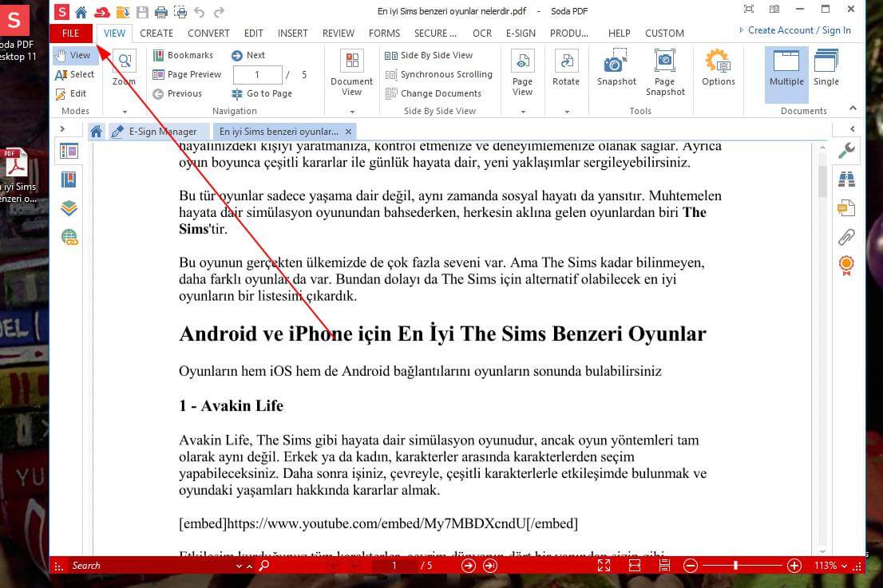Expand the left side panel with the arrow
Viewport: 883px width, 588px height.
point(62,129)
